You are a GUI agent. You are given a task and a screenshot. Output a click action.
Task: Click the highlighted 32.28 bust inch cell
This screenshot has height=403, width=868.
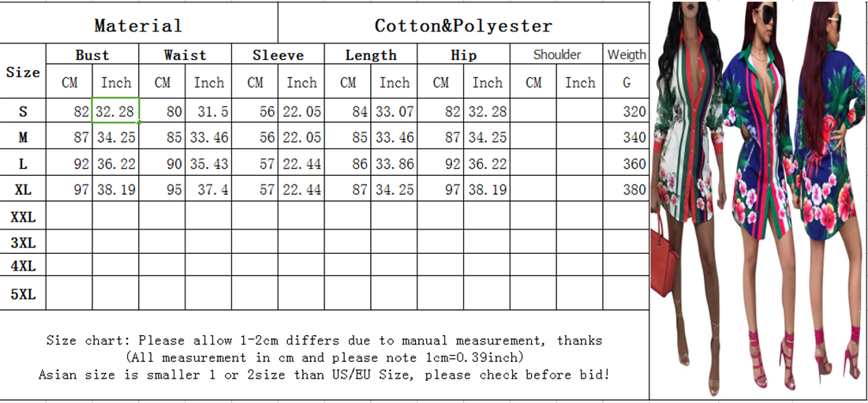[x=116, y=110]
